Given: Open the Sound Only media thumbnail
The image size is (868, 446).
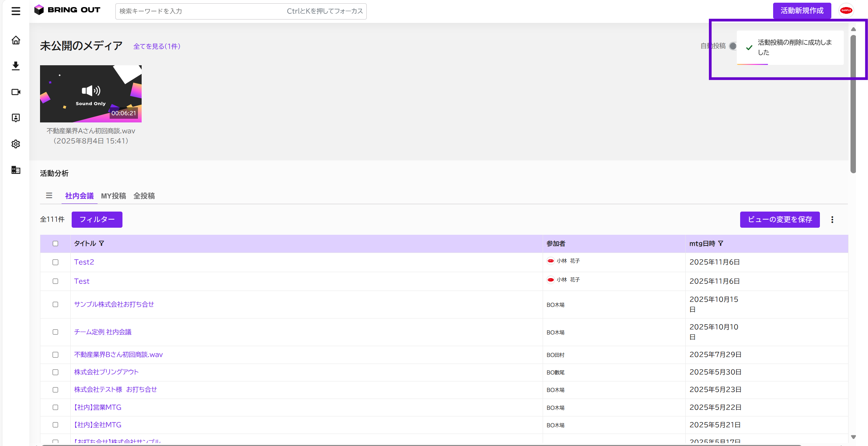Looking at the screenshot, I should click(91, 94).
